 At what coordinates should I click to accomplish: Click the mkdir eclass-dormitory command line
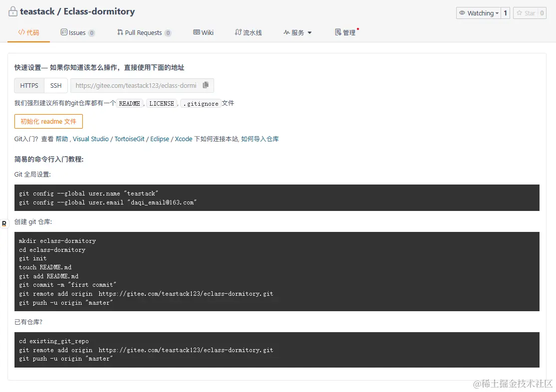(57, 241)
